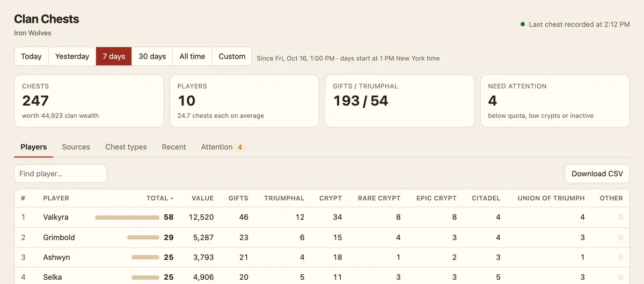The width and height of the screenshot is (644, 284).
Task: Sort by the PLAYER column header
Action: click(56, 198)
